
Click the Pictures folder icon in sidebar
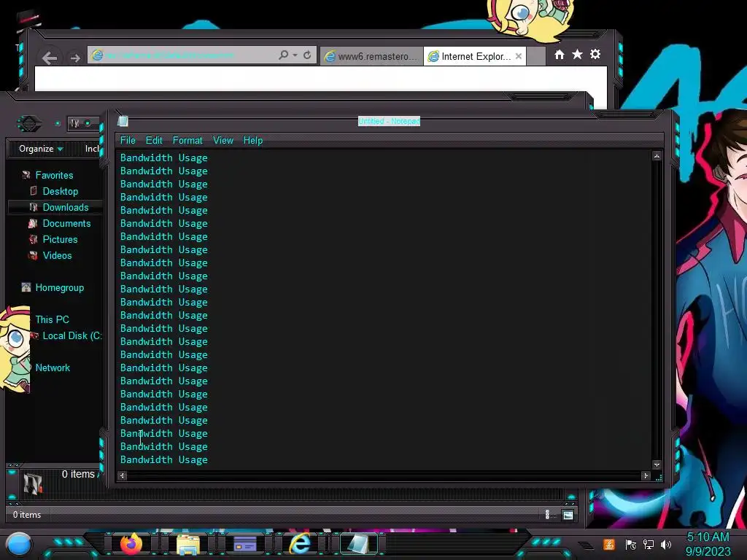(x=33, y=239)
